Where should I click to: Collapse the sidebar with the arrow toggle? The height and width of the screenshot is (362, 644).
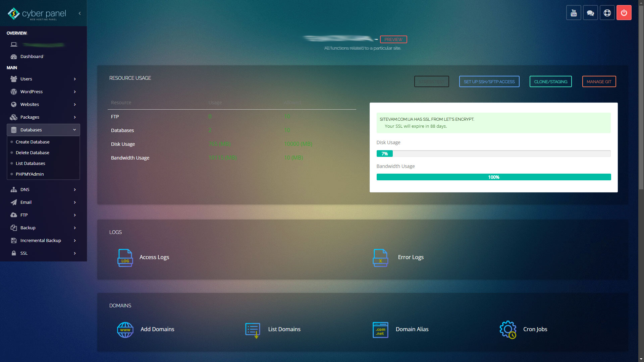[x=79, y=13]
